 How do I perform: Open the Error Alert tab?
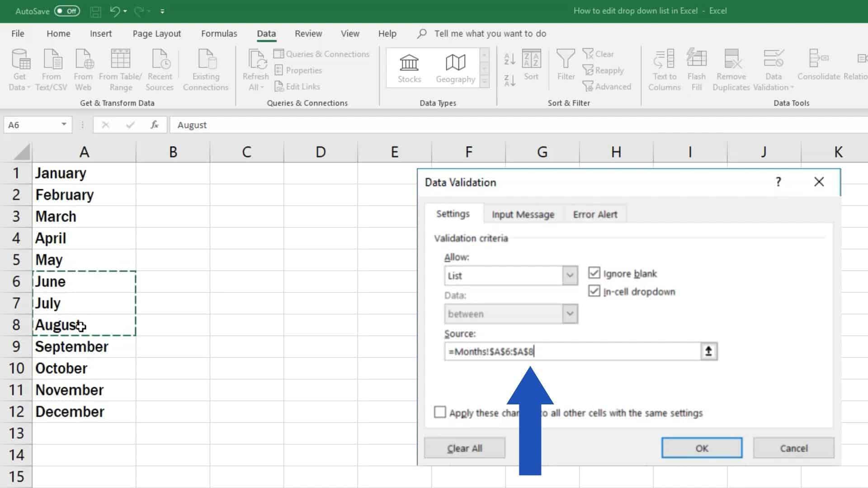click(595, 214)
